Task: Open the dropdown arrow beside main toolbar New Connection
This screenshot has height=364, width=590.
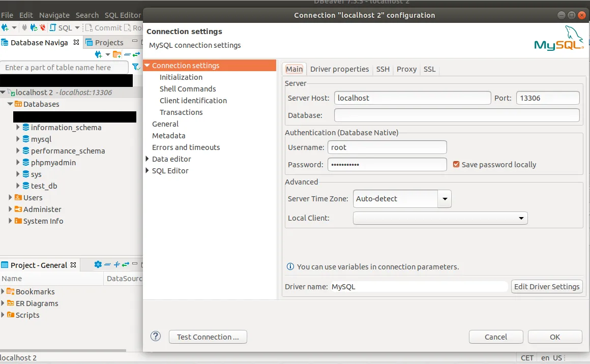Action: (x=14, y=27)
